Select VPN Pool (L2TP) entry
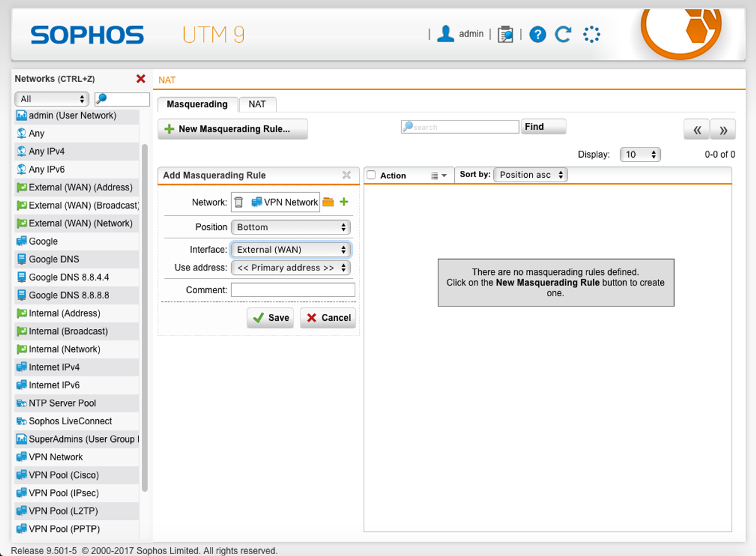The width and height of the screenshot is (756, 556). 75,511
